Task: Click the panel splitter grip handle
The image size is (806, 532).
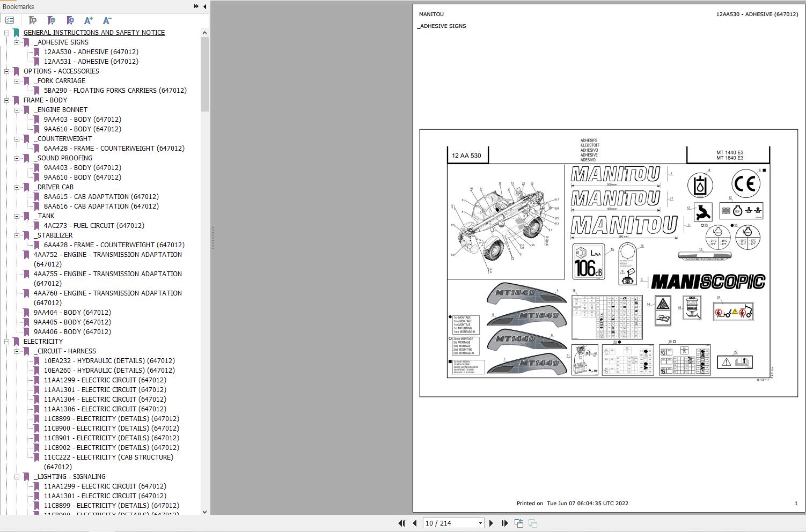Action: (x=213, y=237)
